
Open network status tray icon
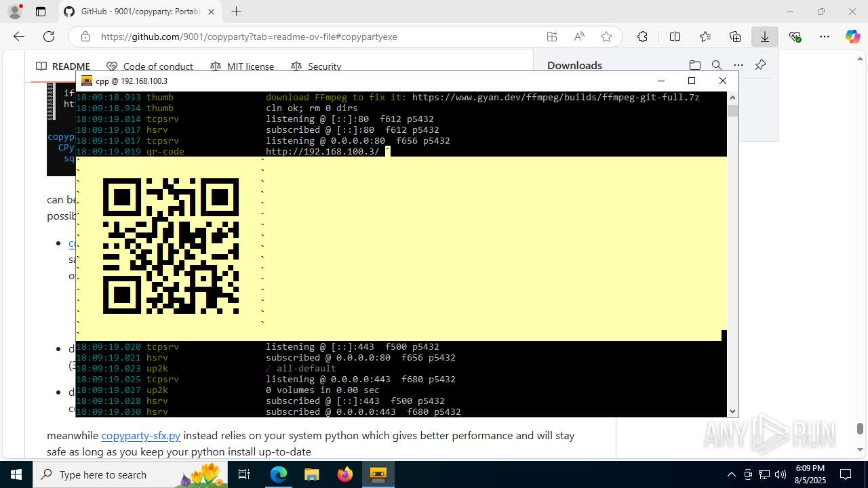click(x=764, y=474)
